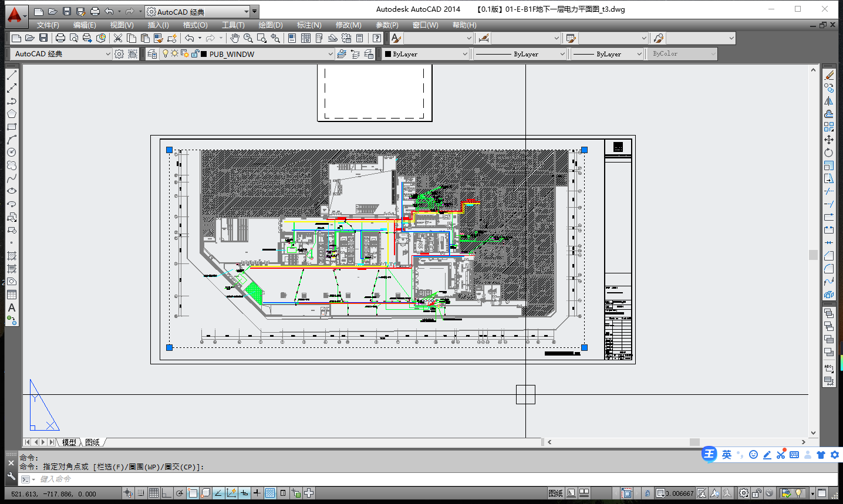This screenshot has width=843, height=504.
Task: Toggle Ortho mode in status bar
Action: (x=167, y=493)
